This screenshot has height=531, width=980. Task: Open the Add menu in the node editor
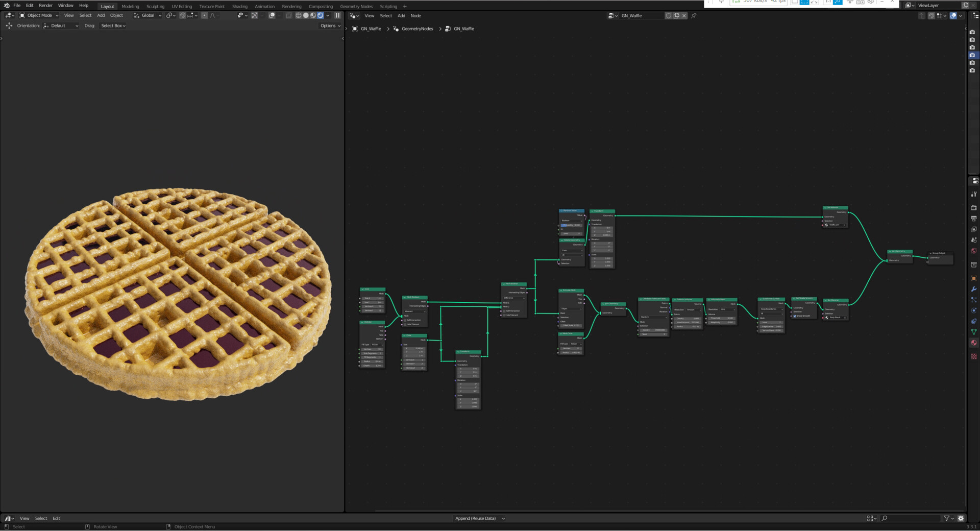[401, 16]
